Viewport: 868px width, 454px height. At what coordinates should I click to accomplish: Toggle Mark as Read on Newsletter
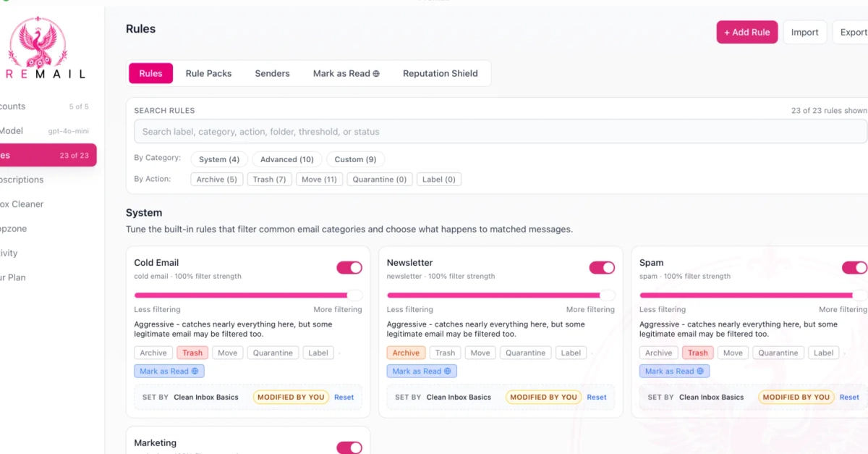tap(422, 371)
